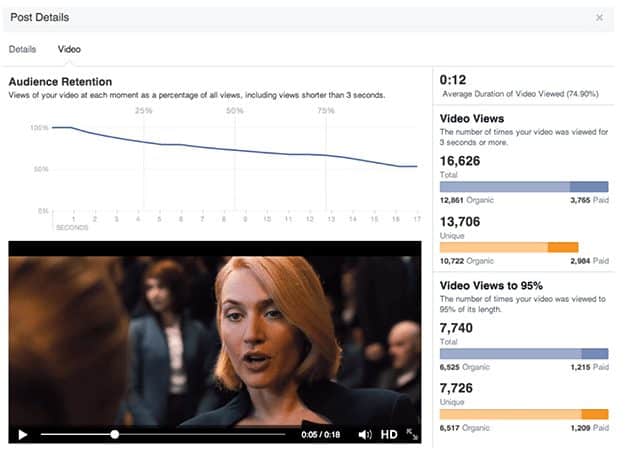Click the paid portion of the Total Video Views bar

[589, 187]
